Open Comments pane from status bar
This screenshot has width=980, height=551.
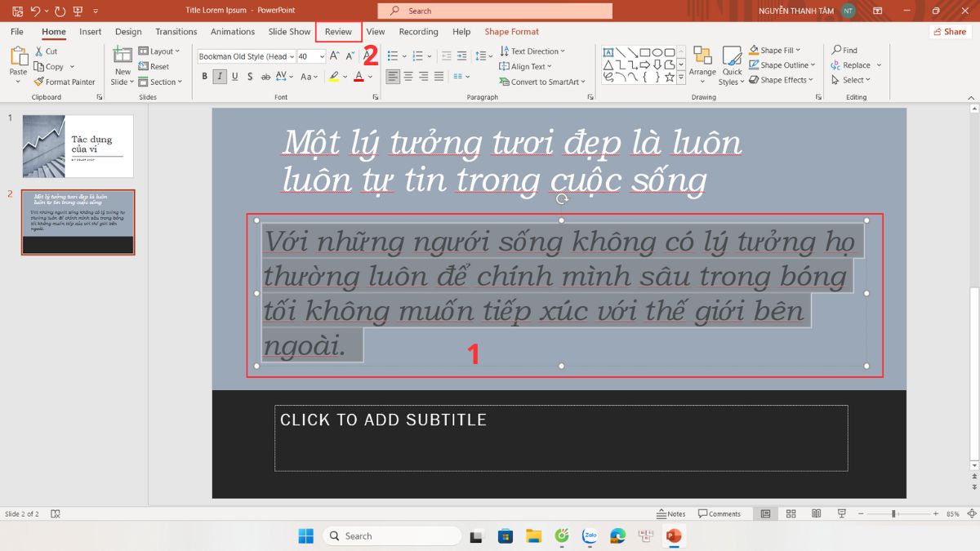(x=719, y=513)
